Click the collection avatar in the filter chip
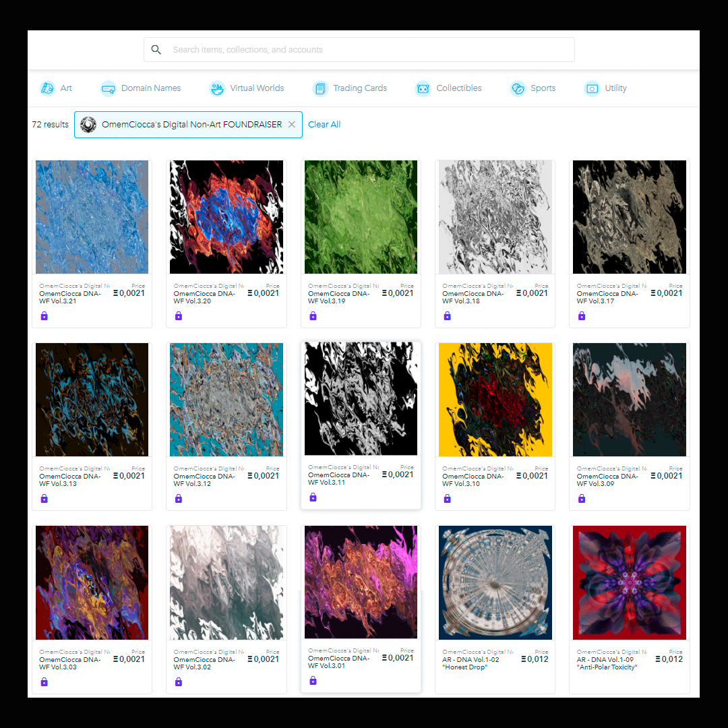 pyautogui.click(x=88, y=125)
